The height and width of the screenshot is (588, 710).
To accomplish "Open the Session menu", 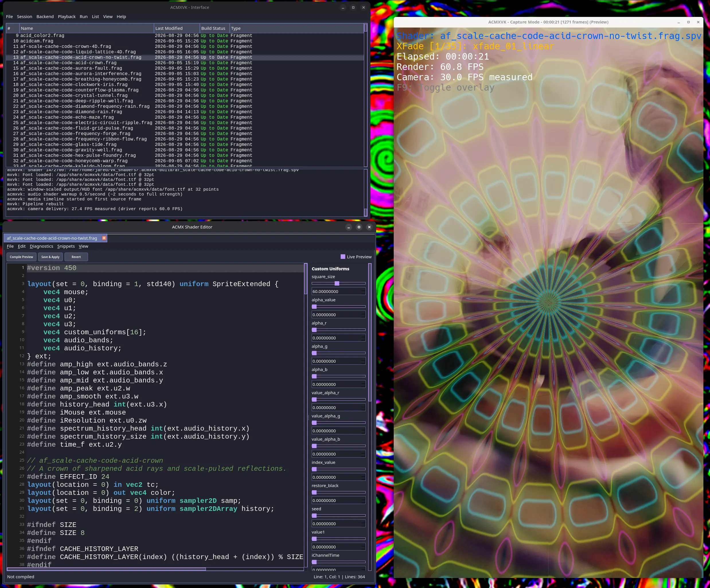I will coord(24,17).
